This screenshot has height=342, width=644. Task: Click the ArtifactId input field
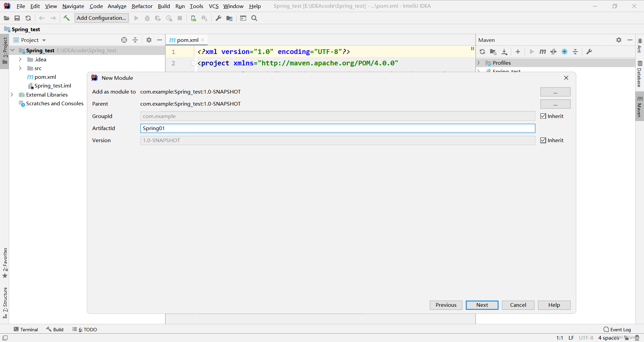point(338,128)
